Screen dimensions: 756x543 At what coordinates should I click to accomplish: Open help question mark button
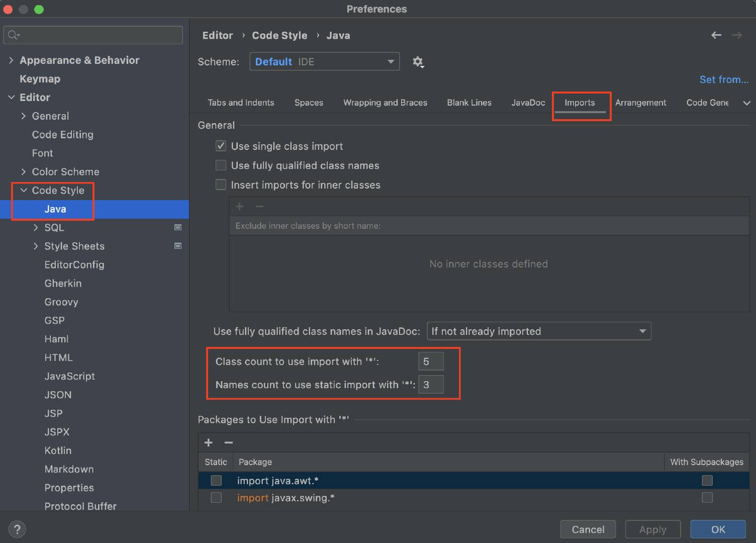[17, 529]
